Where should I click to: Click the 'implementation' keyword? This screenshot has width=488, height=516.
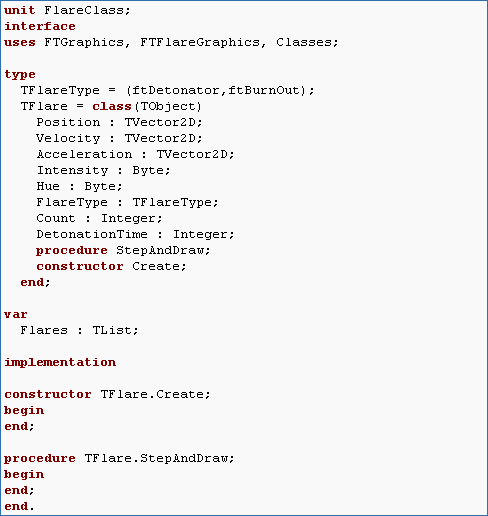pos(60,362)
